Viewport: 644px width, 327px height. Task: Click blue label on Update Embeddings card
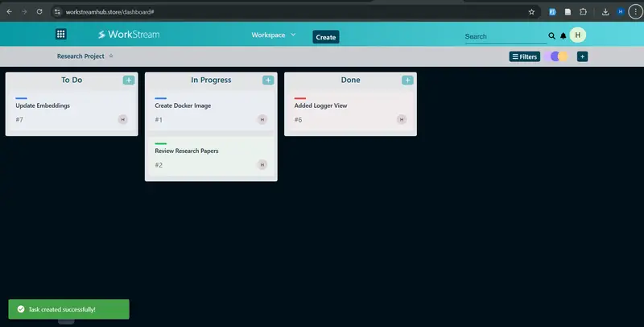pos(22,98)
